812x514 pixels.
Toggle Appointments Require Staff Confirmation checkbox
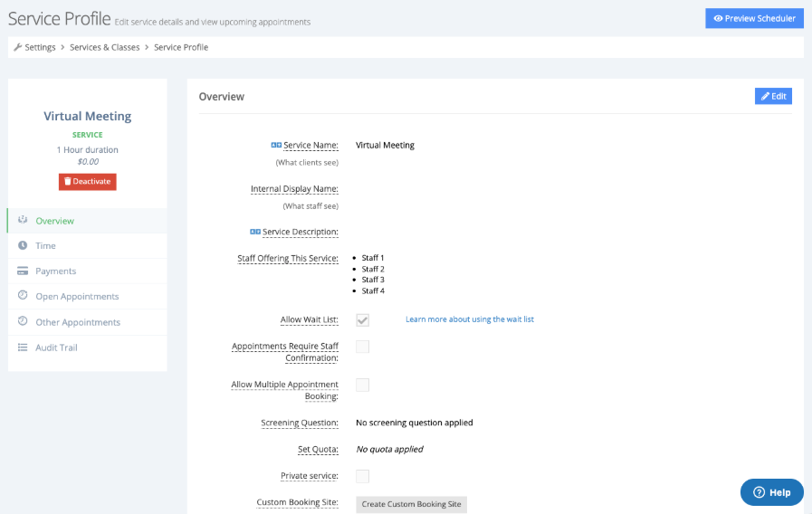click(362, 347)
